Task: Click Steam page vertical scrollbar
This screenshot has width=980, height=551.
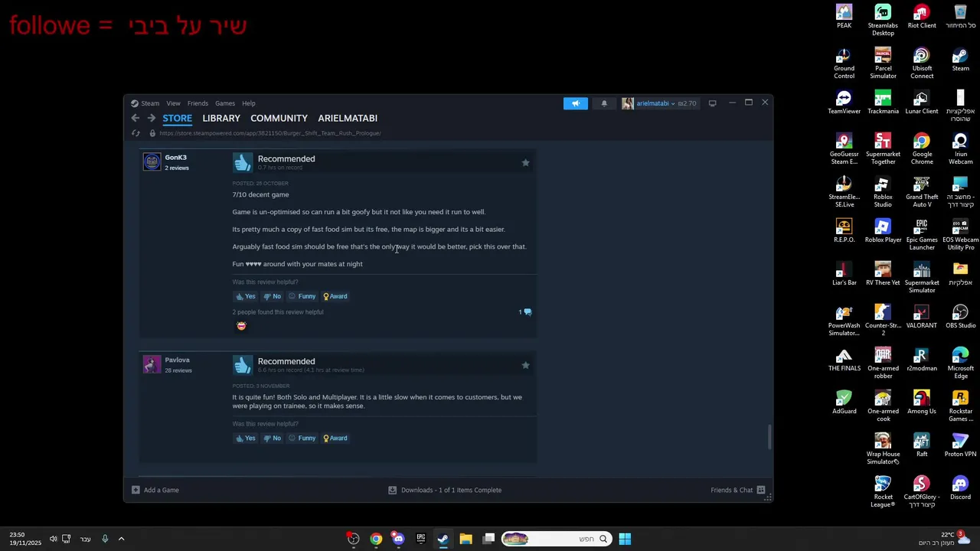Action: point(769,437)
